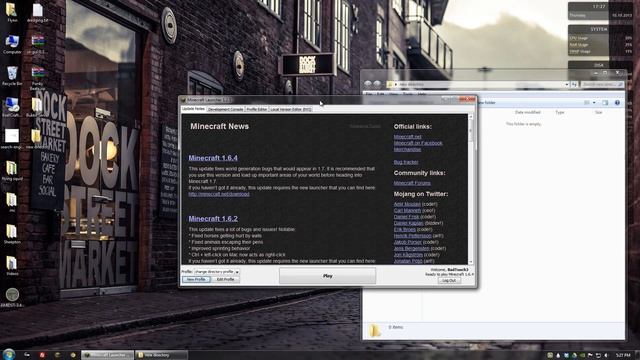Image resolution: width=640 pixels, height=360 pixels.
Task: Open the Minecraft on Facebook link
Action: coord(418,143)
